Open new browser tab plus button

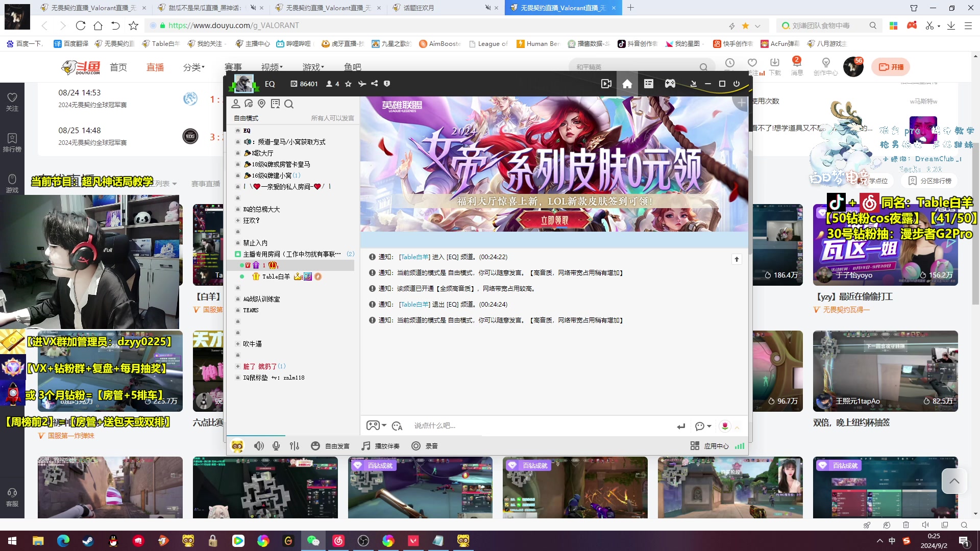631,8
